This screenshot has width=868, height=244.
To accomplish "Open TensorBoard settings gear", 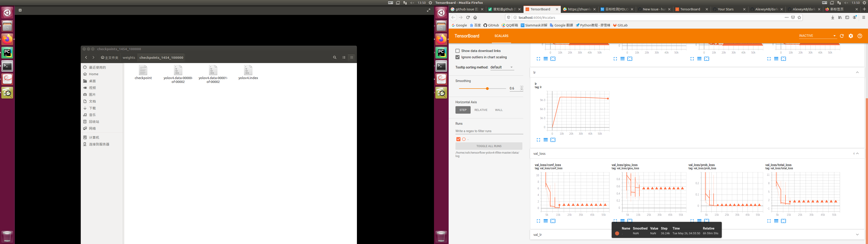I will (x=851, y=36).
